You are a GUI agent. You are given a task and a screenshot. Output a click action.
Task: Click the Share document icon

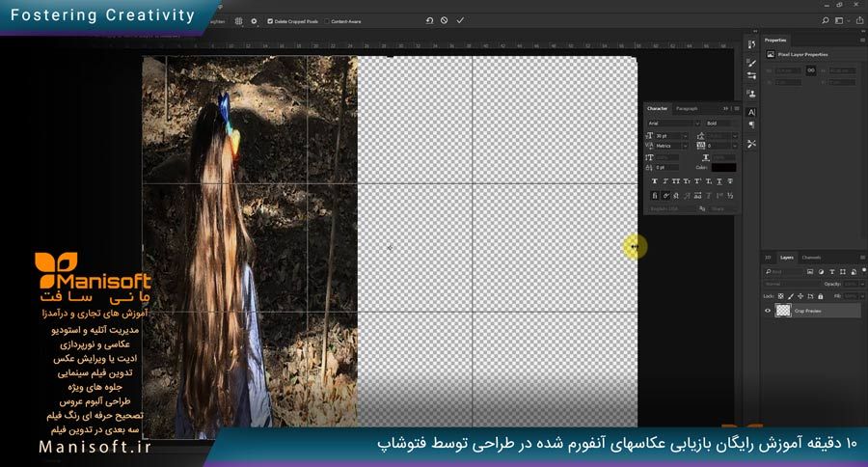point(859,20)
